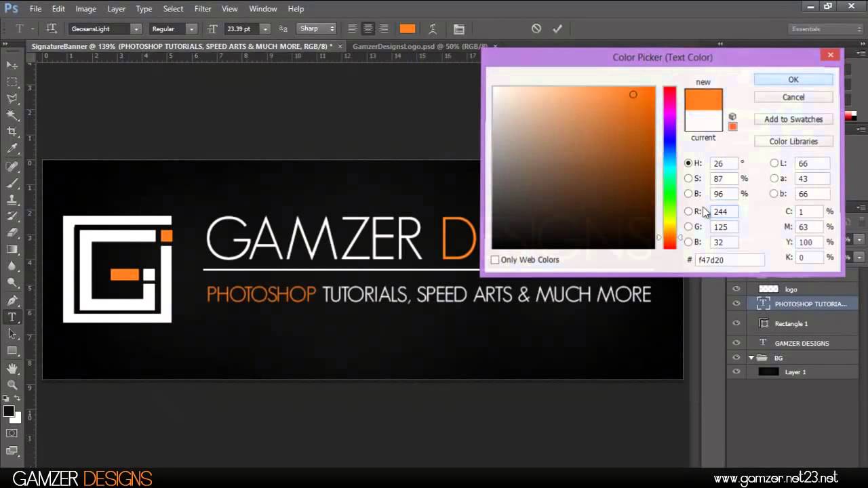Select the Path Selection tool
The width and height of the screenshot is (868, 488).
click(x=12, y=333)
